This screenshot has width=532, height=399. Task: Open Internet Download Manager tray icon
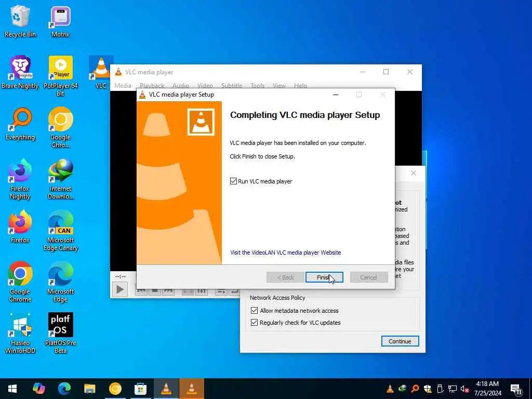tap(403, 389)
